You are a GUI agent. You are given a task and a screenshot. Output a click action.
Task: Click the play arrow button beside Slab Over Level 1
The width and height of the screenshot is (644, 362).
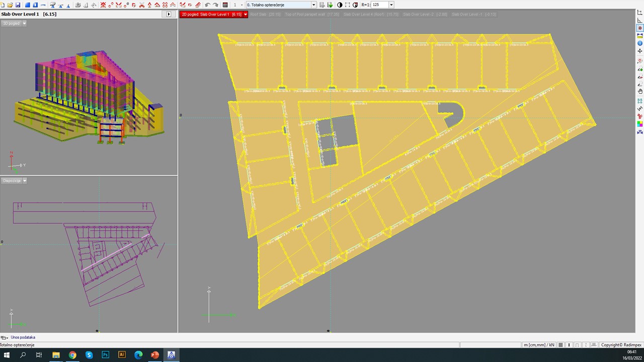pos(169,14)
